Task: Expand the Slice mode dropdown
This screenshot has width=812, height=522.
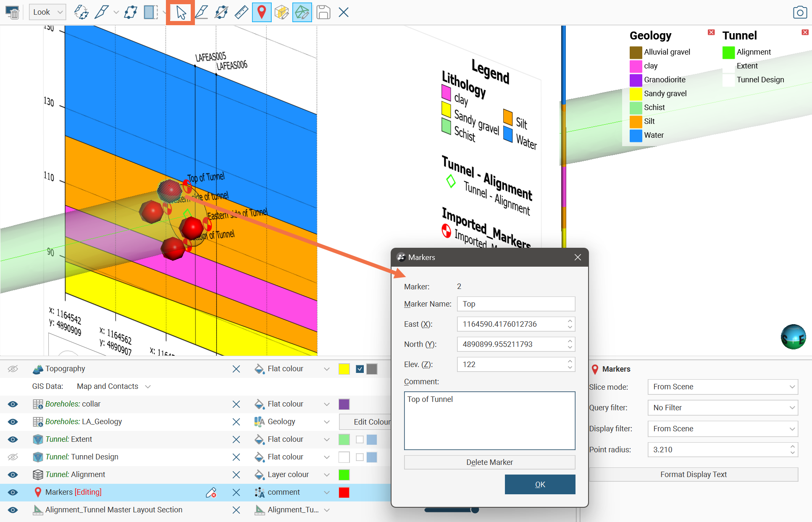Action: pyautogui.click(x=723, y=387)
